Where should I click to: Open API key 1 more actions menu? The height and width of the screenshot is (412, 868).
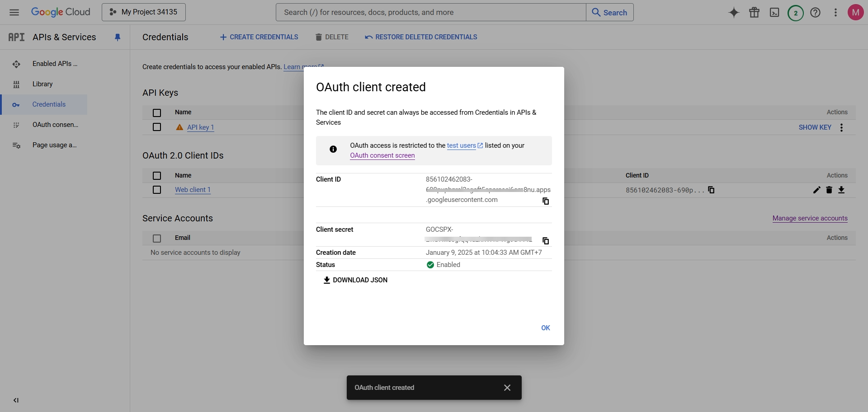(x=841, y=127)
